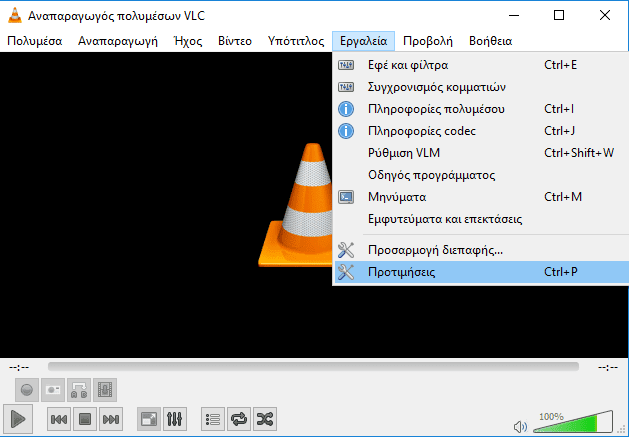Open Πληροφορίες πολυμέσου

click(x=482, y=109)
